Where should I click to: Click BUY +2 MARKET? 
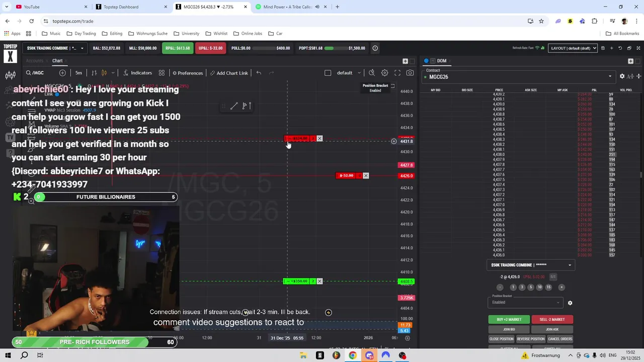click(509, 319)
